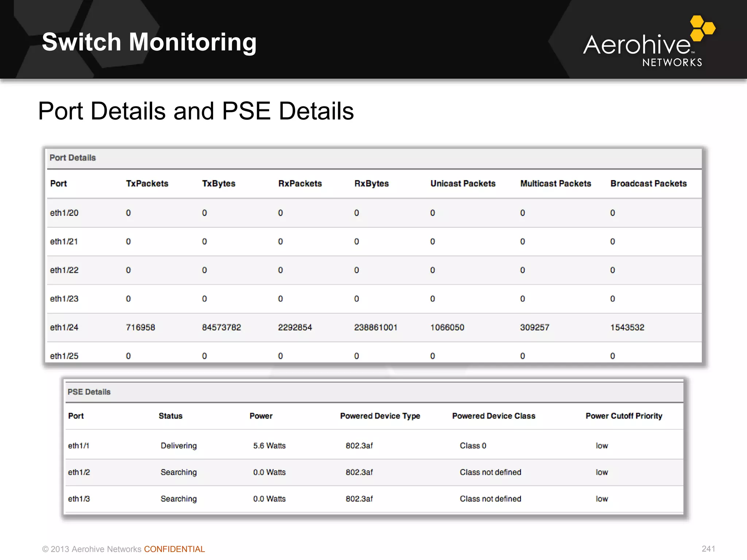Click the TxPackets column header
This screenshot has height=560, width=747.
(147, 183)
